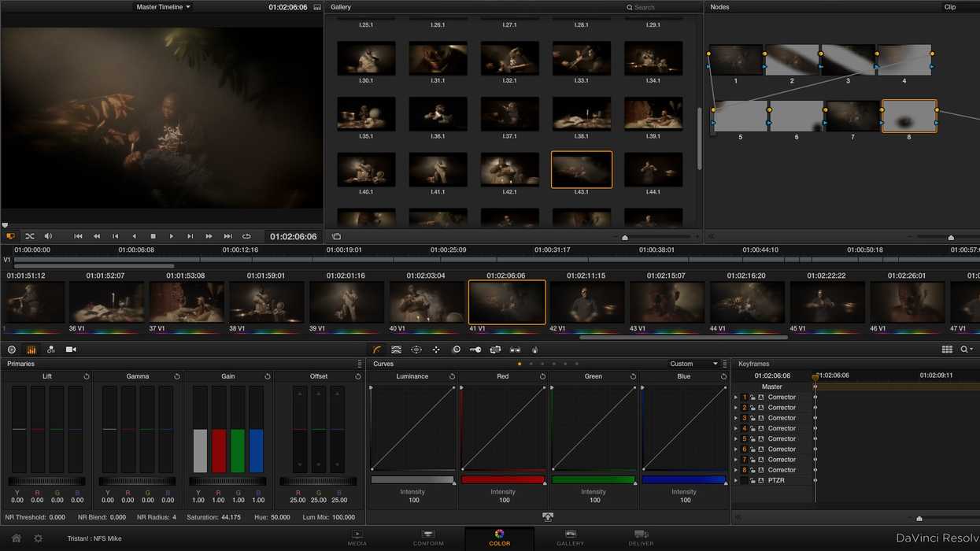Toggle lock on the PTZR track
The image size is (980, 551).
point(753,480)
